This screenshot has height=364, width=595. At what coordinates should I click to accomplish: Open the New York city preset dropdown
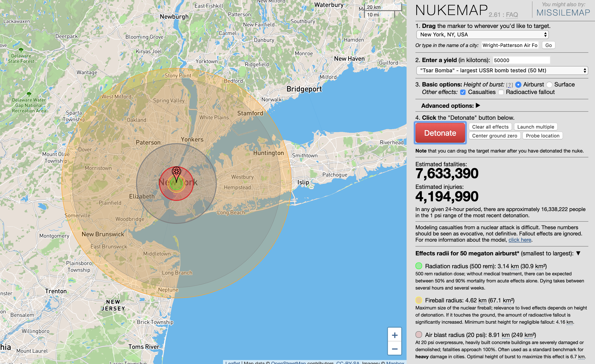coord(482,35)
